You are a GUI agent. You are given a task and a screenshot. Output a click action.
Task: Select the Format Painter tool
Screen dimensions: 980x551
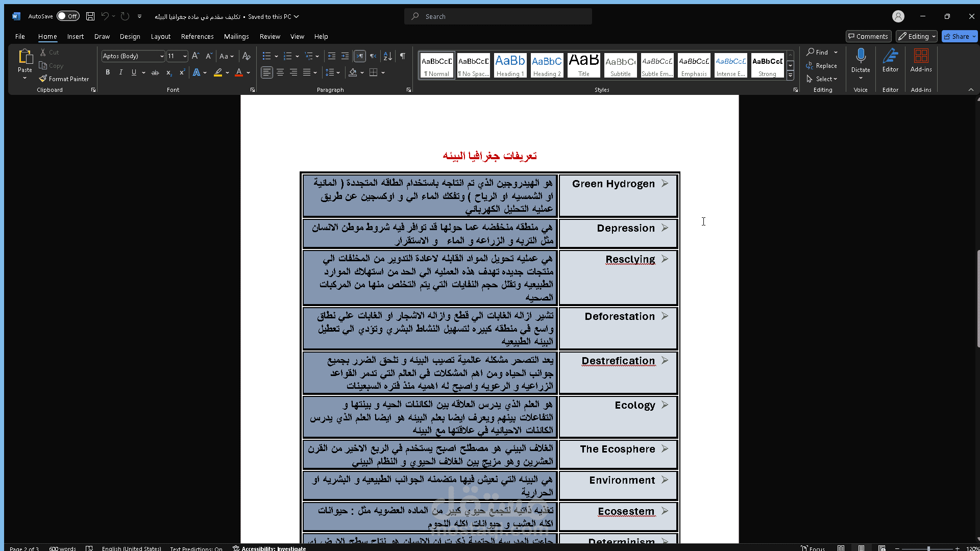pyautogui.click(x=64, y=79)
